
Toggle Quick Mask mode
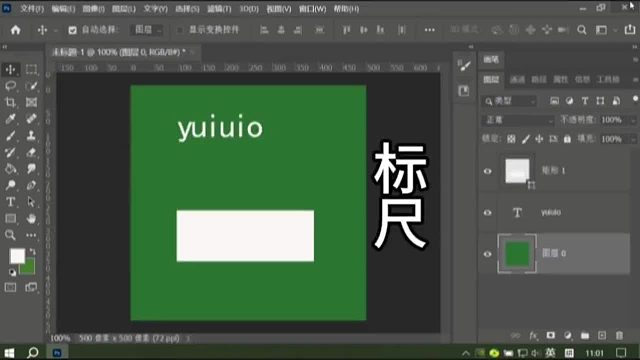tap(11, 287)
